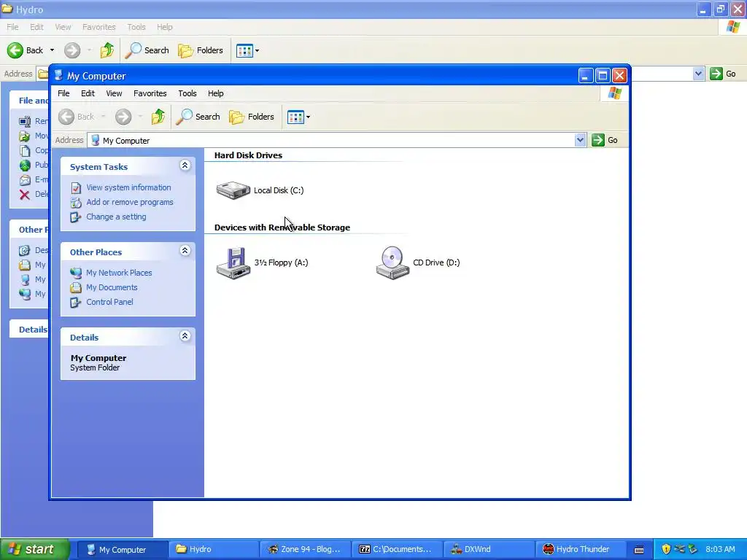
Task: Switch to DXWnd taskbar button
Action: click(488, 549)
